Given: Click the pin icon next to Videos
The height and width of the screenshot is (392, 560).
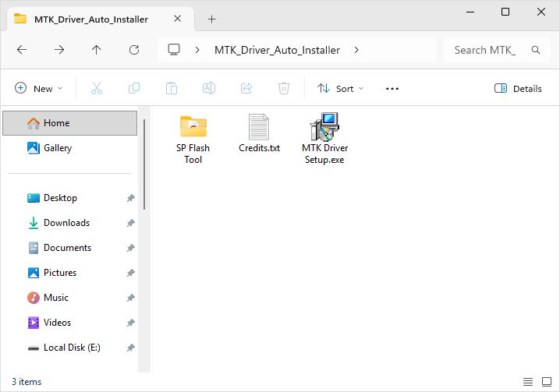Looking at the screenshot, I should (x=131, y=323).
